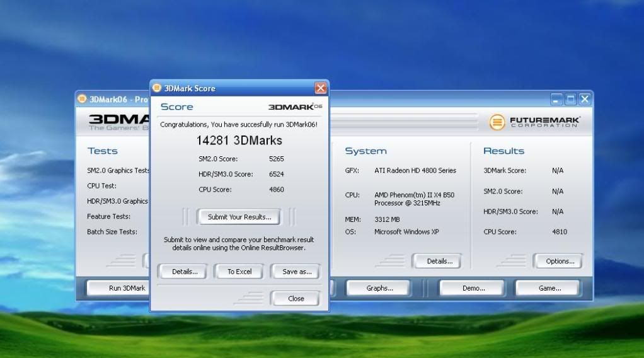Screen dimensions: 644x358
Task: Click Submit Your Results button
Action: tap(239, 217)
